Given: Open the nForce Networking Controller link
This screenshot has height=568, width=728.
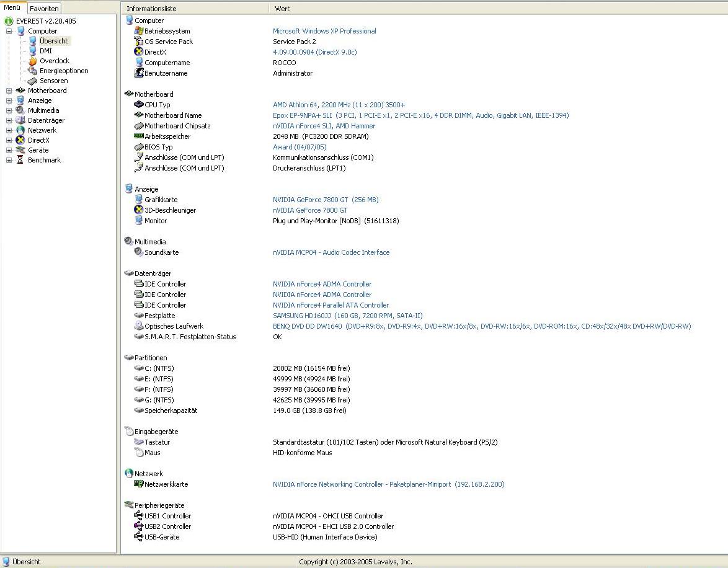Looking at the screenshot, I should tap(389, 484).
